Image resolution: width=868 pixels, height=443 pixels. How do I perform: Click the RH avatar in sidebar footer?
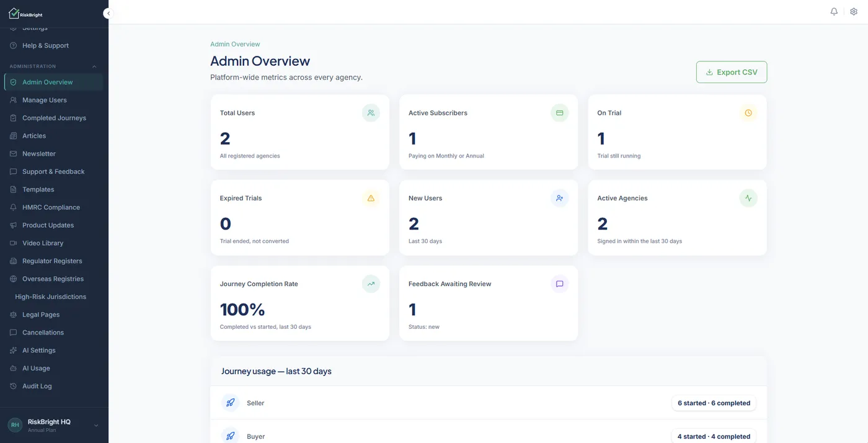tap(15, 425)
